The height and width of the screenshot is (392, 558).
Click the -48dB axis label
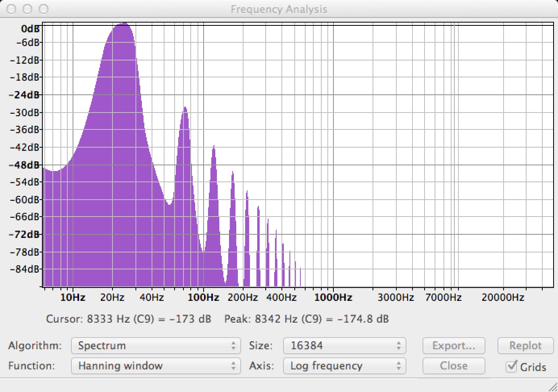click(x=25, y=165)
